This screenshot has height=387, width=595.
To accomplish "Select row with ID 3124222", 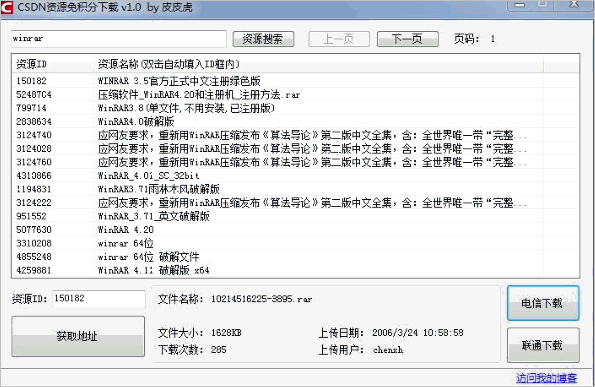I will pos(296,203).
